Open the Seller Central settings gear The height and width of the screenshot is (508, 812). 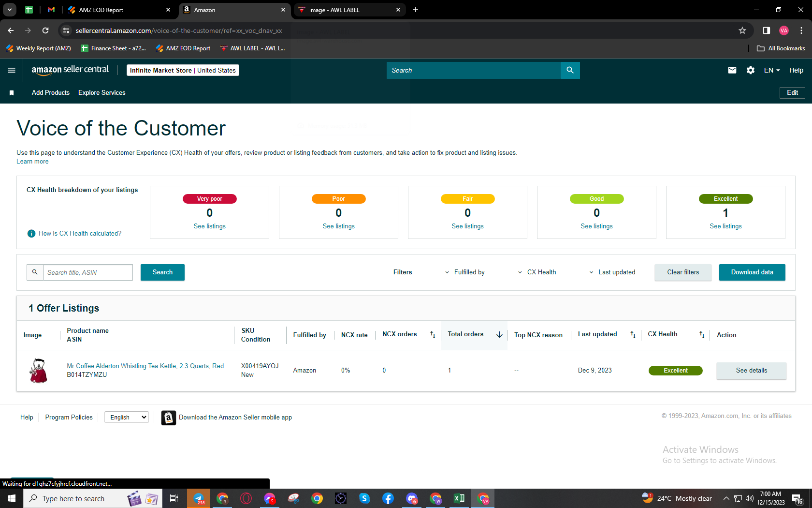(x=751, y=70)
